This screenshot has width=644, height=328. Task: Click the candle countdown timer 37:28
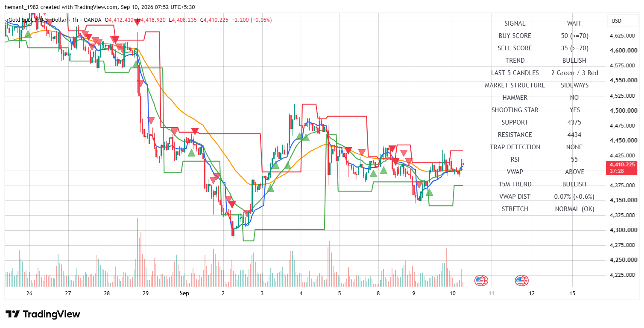(x=616, y=171)
